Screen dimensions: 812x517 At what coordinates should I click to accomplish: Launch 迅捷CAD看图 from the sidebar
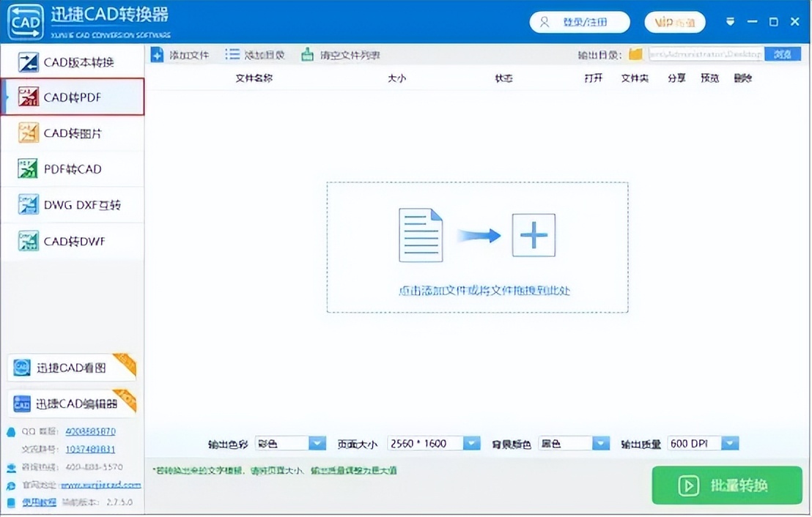click(x=66, y=368)
